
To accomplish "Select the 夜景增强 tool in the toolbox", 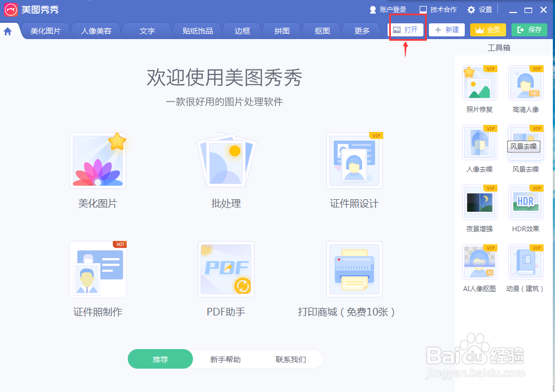I will point(479,203).
